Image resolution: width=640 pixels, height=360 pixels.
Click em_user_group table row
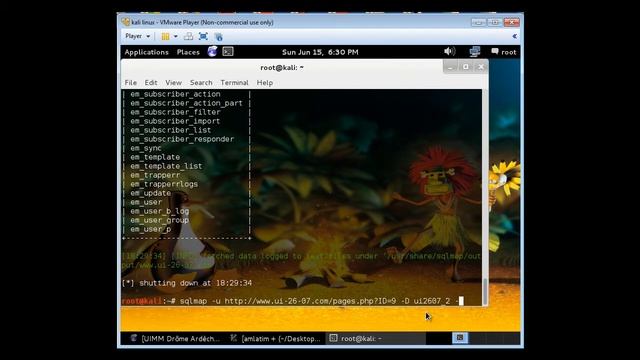coord(160,220)
